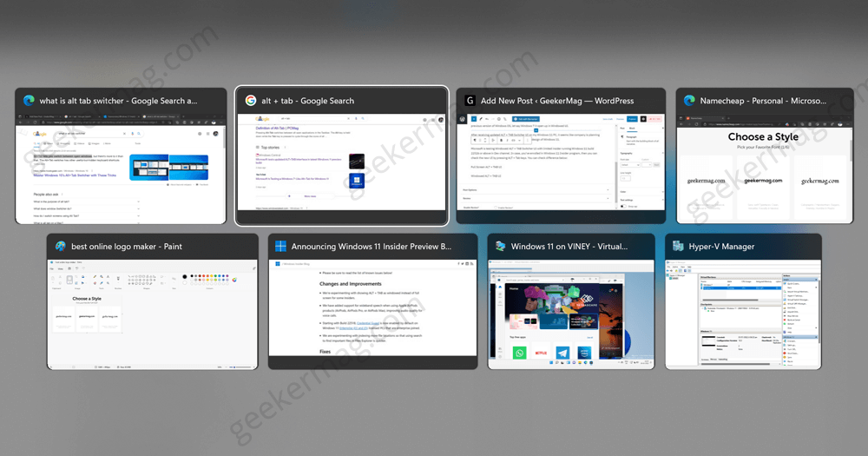Click the Google icon of 'alt + tab' window
Image resolution: width=868 pixels, height=456 pixels.
[251, 100]
